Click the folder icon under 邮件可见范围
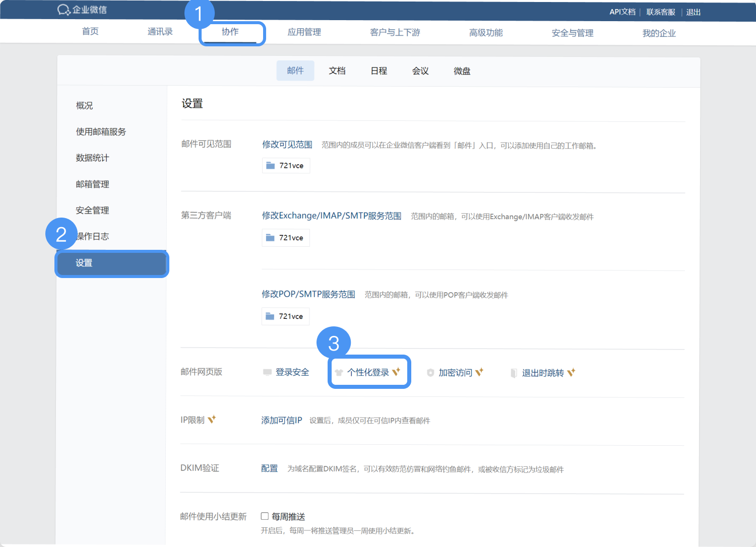 (x=271, y=165)
